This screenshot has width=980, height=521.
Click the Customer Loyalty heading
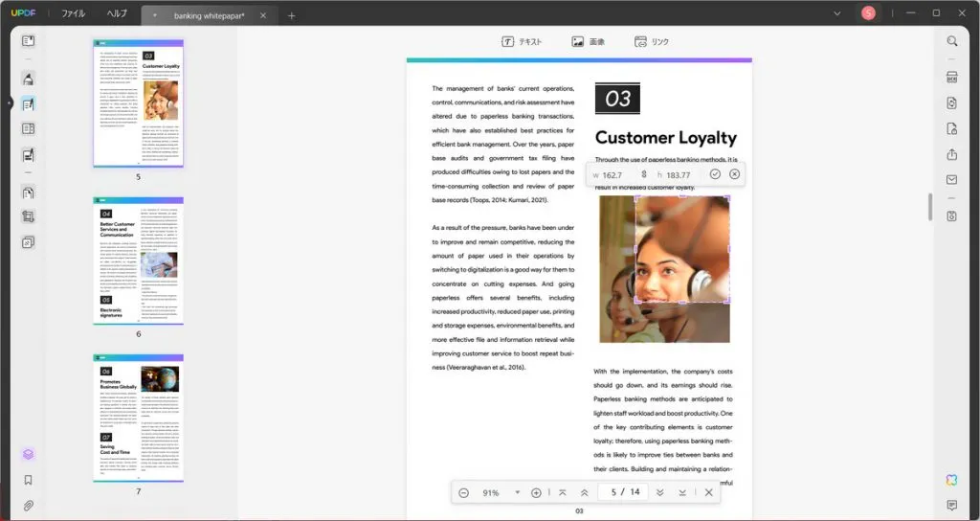(x=666, y=138)
